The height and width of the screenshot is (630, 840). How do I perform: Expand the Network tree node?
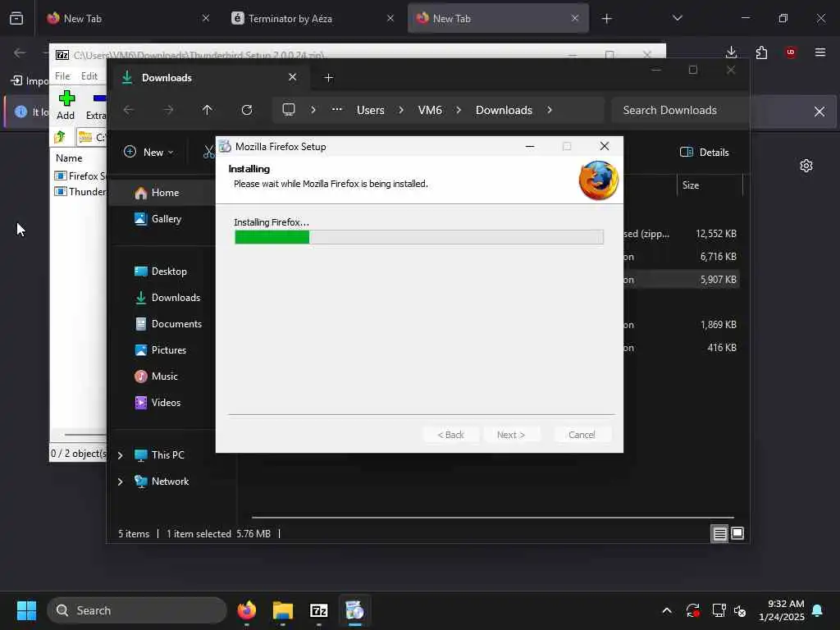tap(121, 482)
